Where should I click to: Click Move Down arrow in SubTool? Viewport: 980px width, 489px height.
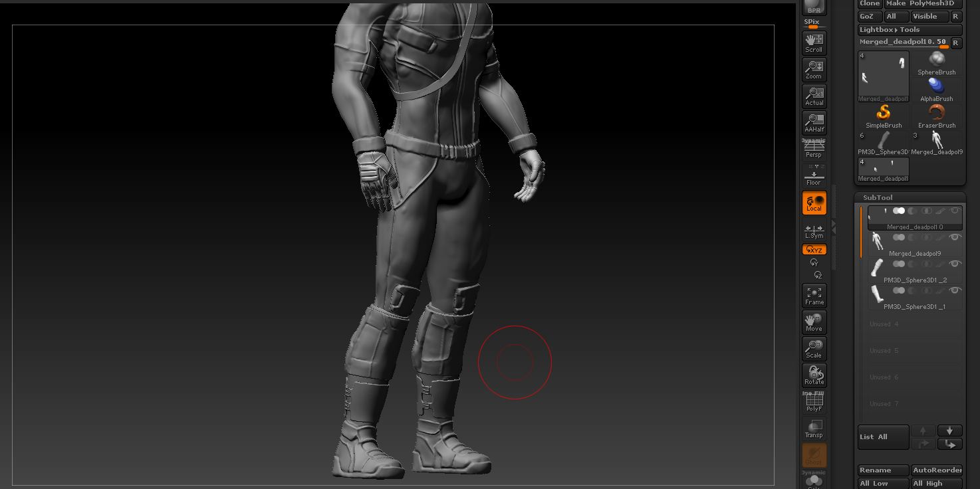point(950,444)
